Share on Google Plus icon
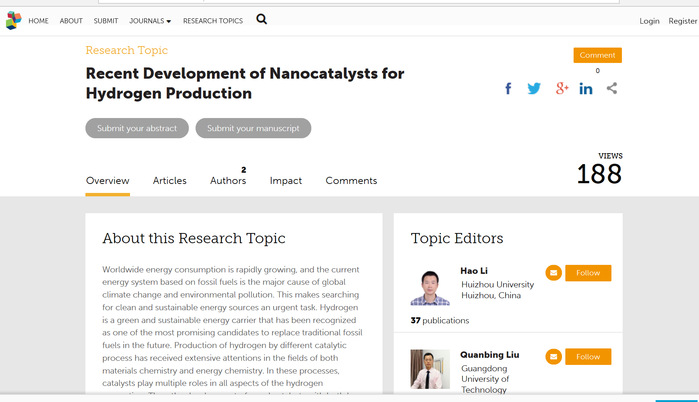The image size is (699, 402). [x=561, y=89]
